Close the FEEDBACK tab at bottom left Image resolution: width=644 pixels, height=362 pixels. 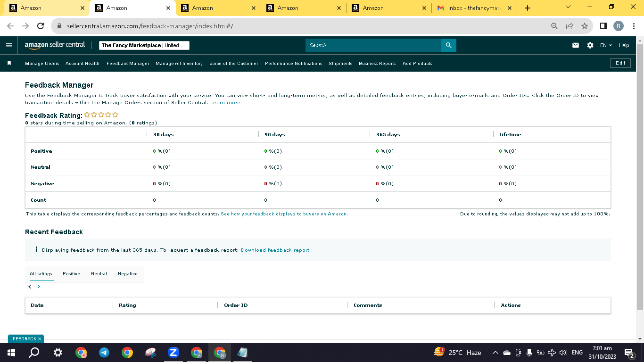pyautogui.click(x=40, y=339)
